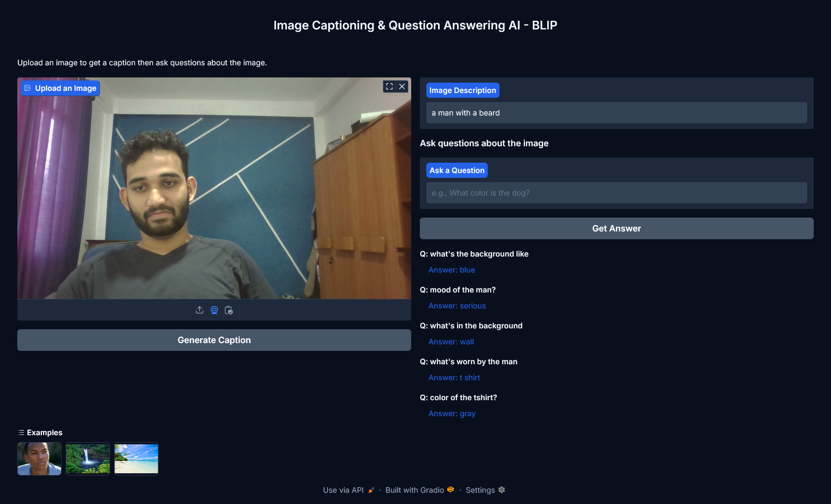Click the Answer: serious result link

click(457, 306)
